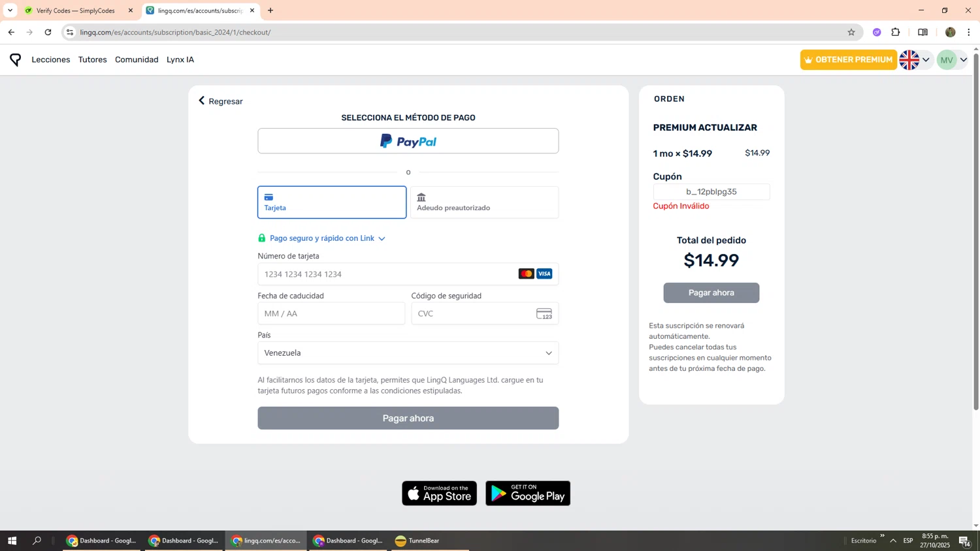The image size is (980, 551).
Task: Focus the Fecha de caducidad field
Action: point(331,313)
